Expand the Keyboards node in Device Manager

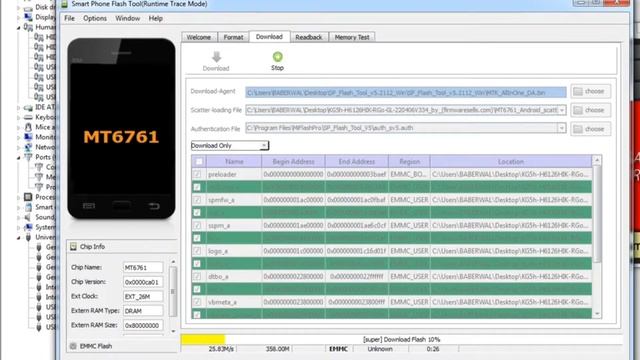(x=18, y=117)
